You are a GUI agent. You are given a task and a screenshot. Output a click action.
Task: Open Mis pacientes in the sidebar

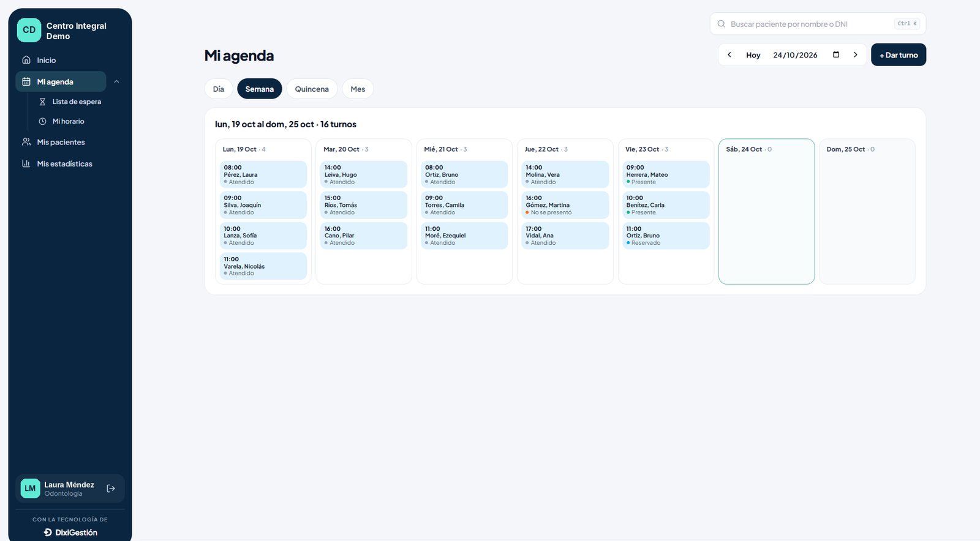click(x=61, y=142)
